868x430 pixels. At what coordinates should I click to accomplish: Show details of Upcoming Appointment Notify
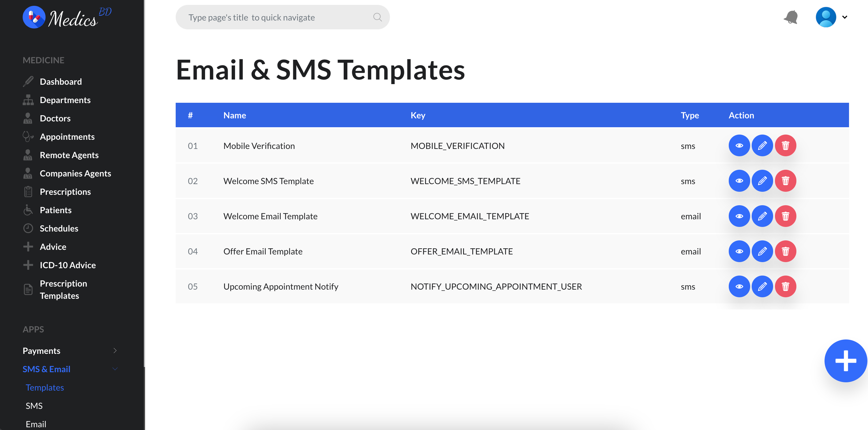coord(739,286)
